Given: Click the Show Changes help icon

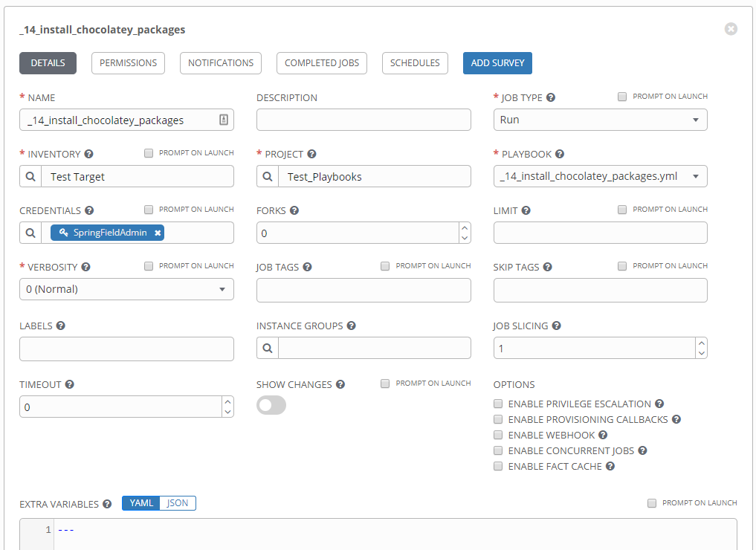Looking at the screenshot, I should 340,384.
